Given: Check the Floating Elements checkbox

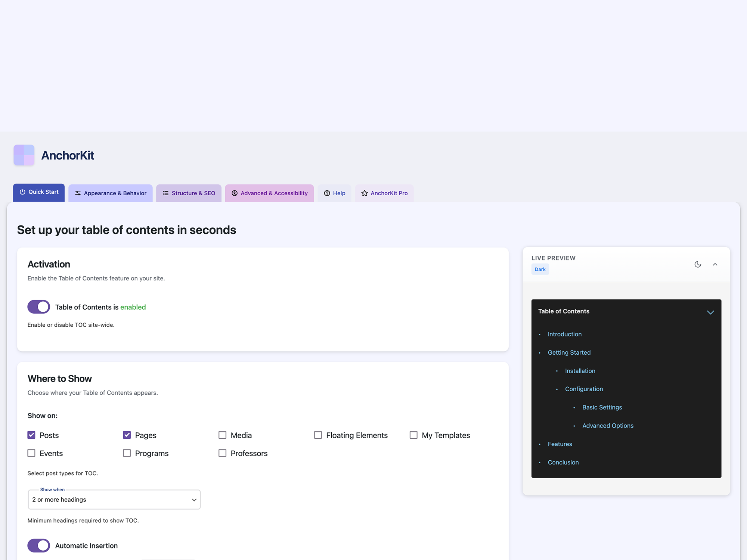Looking at the screenshot, I should (x=318, y=435).
